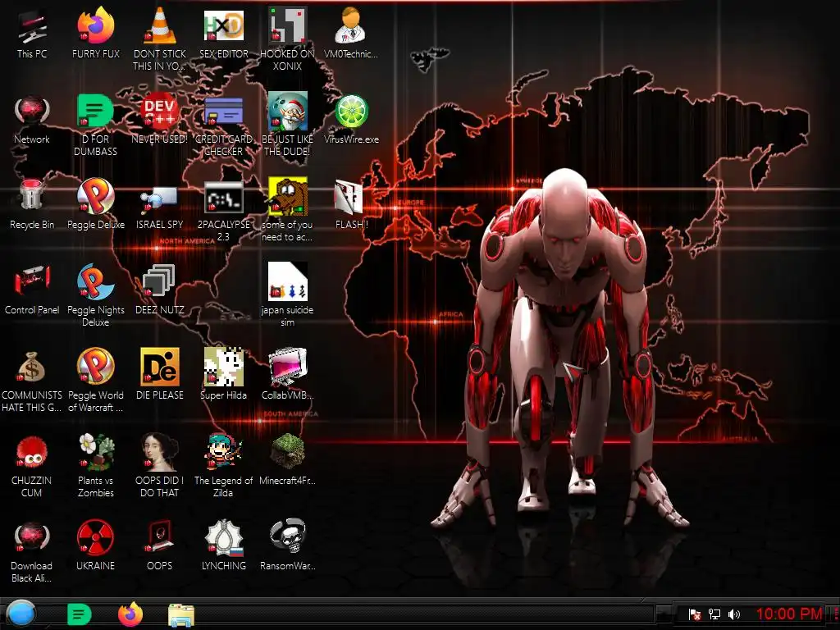Select the Peggle Deluxe shortcut

point(95,196)
